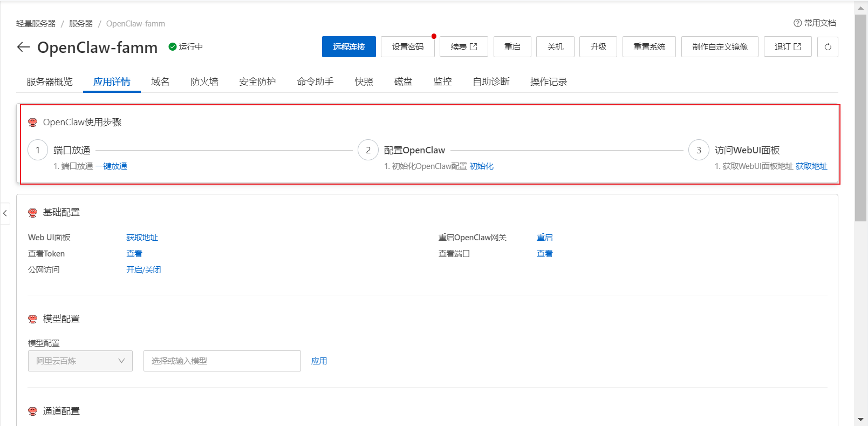Click the scrollbar up arrow
The width and height of the screenshot is (868, 426).
(861, 8)
